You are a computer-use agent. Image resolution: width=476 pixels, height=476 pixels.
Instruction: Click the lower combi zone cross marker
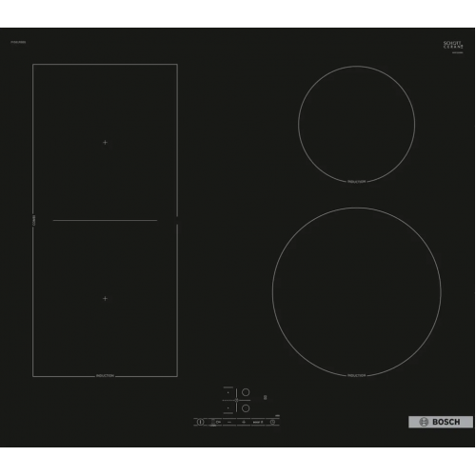105,298
